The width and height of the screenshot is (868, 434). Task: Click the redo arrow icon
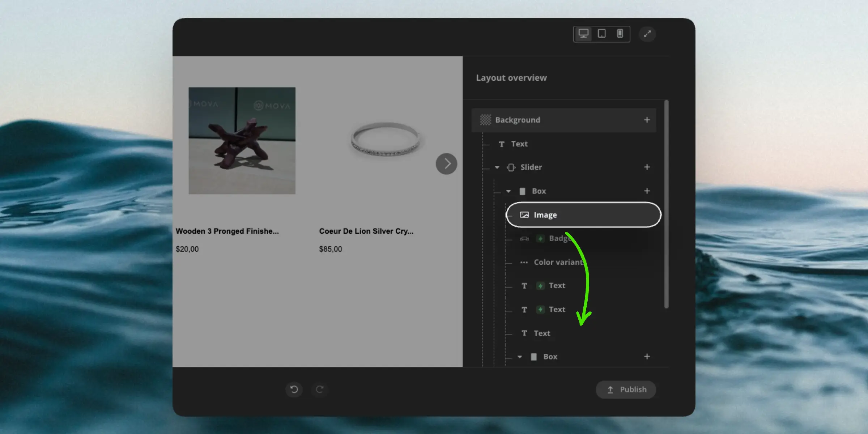[x=320, y=390]
